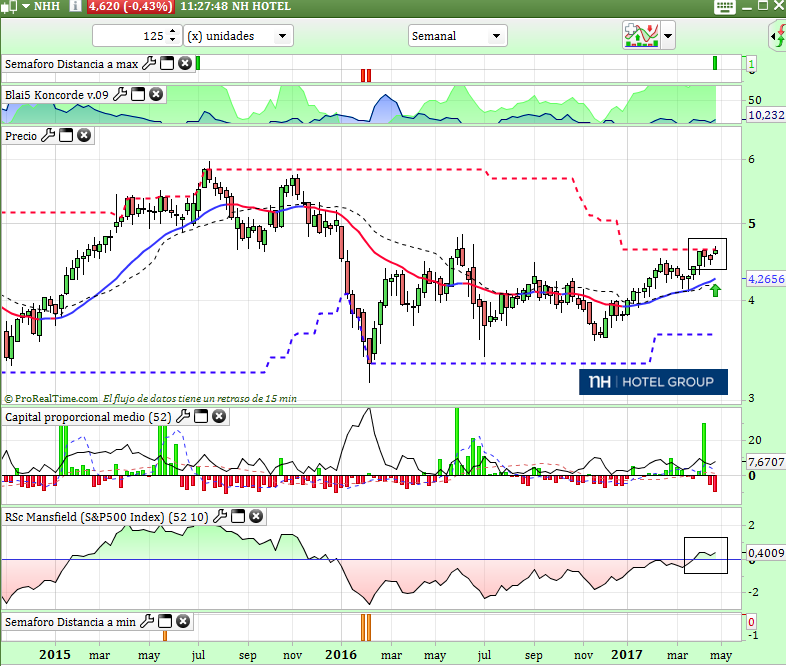Viewport: 786px width, 666px height.
Task: Click the NH Hotel Group logo
Action: 653,382
